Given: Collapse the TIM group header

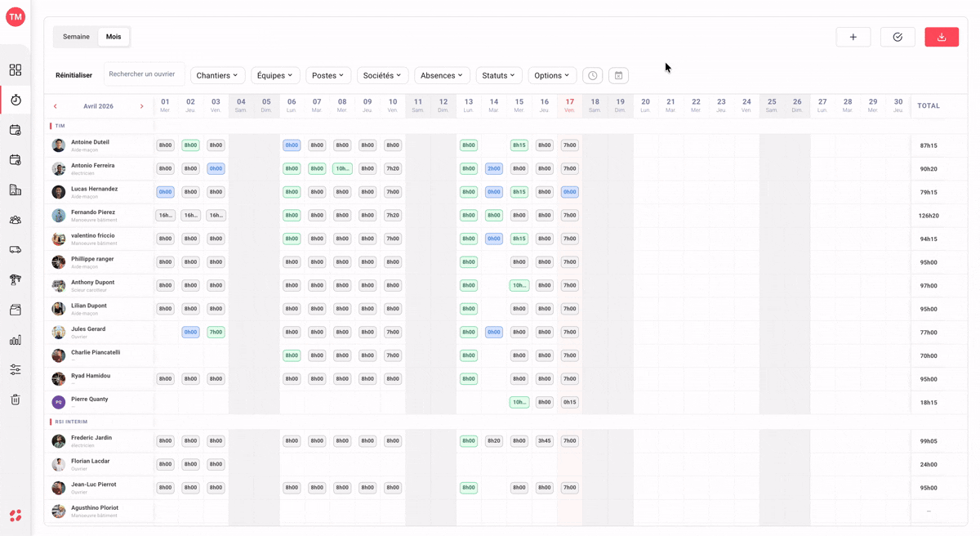Looking at the screenshot, I should 60,126.
